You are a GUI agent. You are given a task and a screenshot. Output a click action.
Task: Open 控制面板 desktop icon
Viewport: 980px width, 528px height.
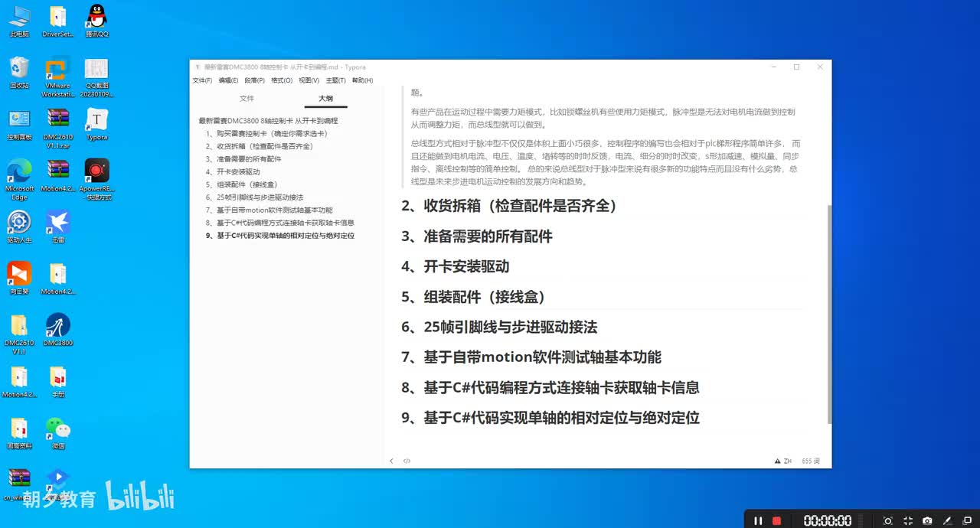pos(19,125)
